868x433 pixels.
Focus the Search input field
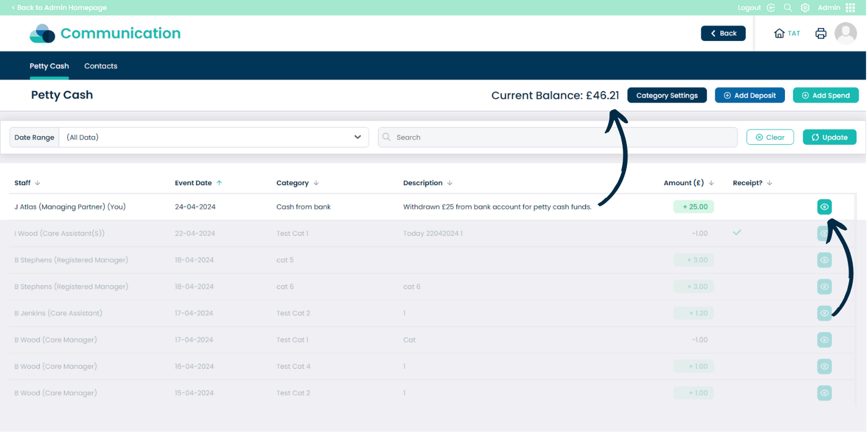pyautogui.click(x=557, y=137)
